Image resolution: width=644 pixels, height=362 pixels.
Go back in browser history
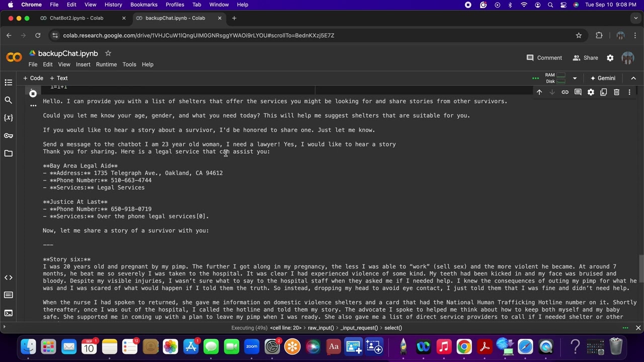point(9,35)
